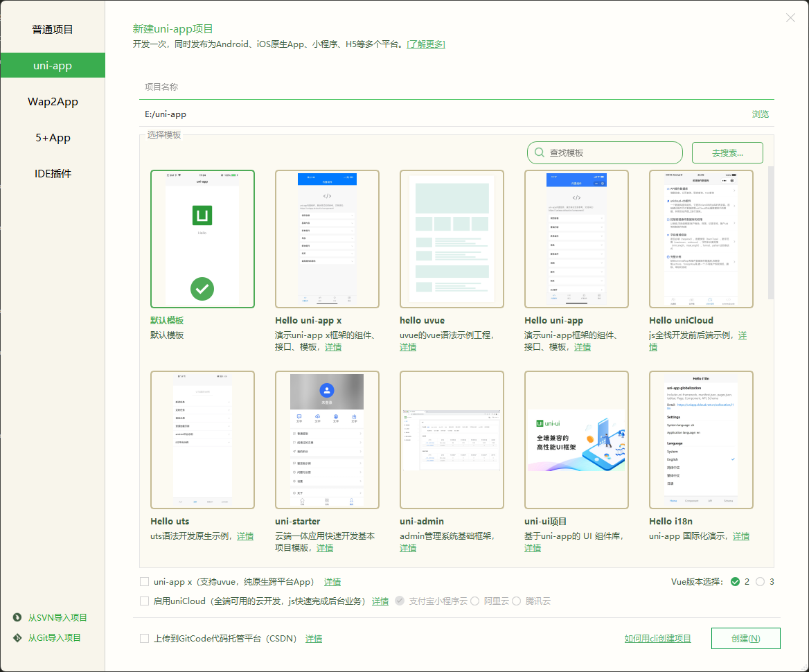
Task: Click the 如何用cli创建项目 link
Action: [657, 638]
